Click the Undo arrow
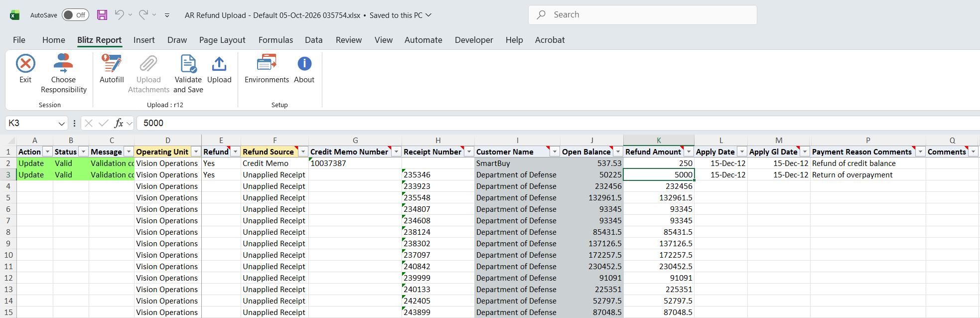980x318 pixels. (119, 14)
